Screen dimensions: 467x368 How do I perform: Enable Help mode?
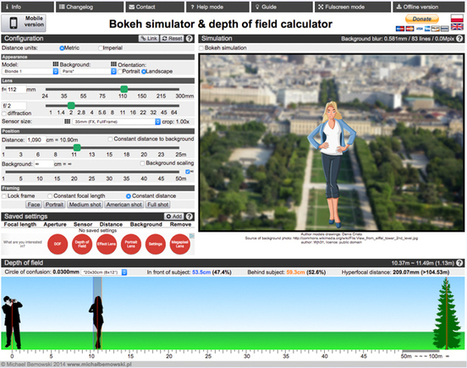[x=217, y=7]
